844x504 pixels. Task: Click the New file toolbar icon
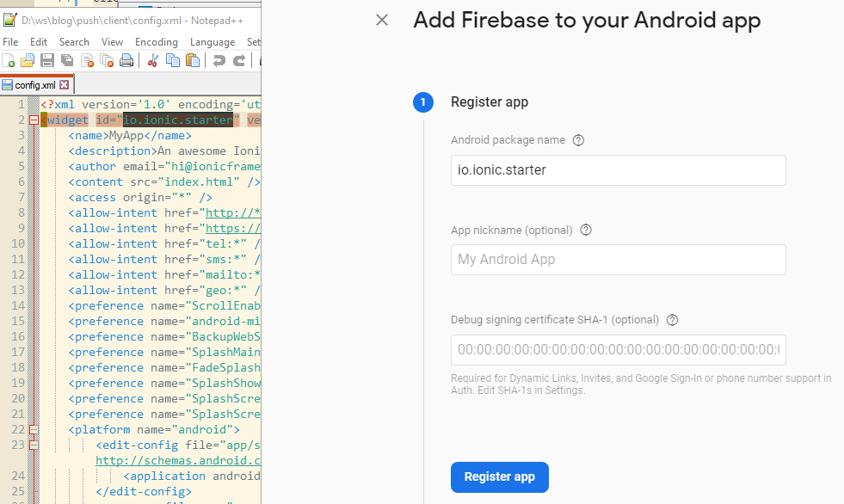point(9,60)
